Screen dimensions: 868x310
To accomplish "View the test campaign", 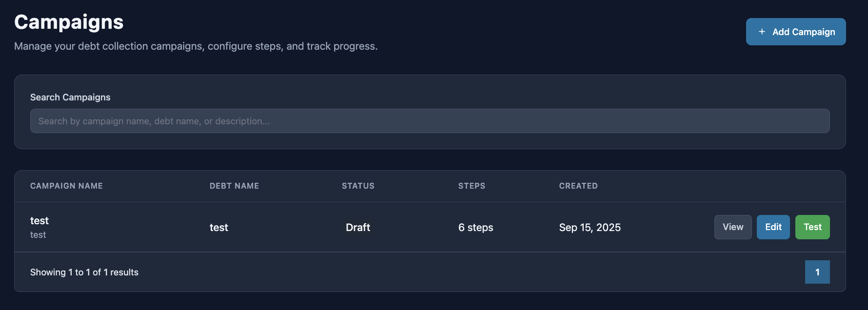I will pos(732,227).
